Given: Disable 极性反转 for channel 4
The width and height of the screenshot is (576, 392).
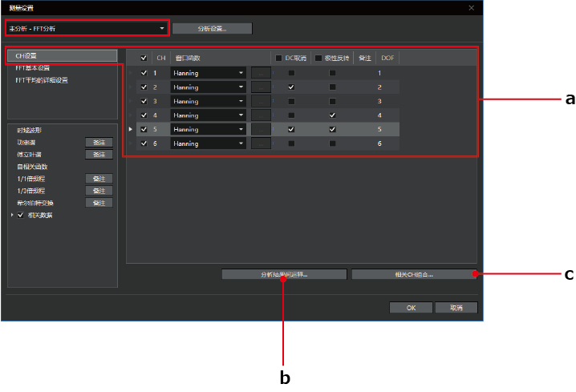Looking at the screenshot, I should (332, 115).
